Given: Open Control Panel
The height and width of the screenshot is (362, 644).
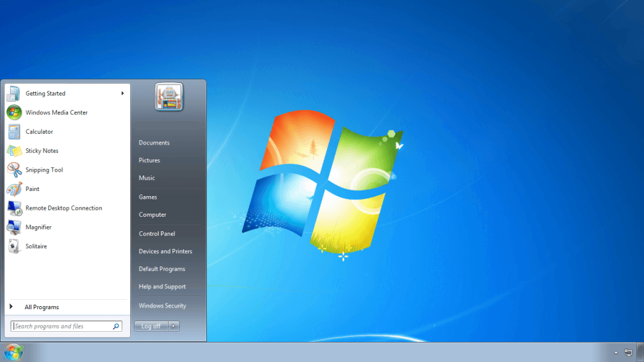Looking at the screenshot, I should click(157, 234).
